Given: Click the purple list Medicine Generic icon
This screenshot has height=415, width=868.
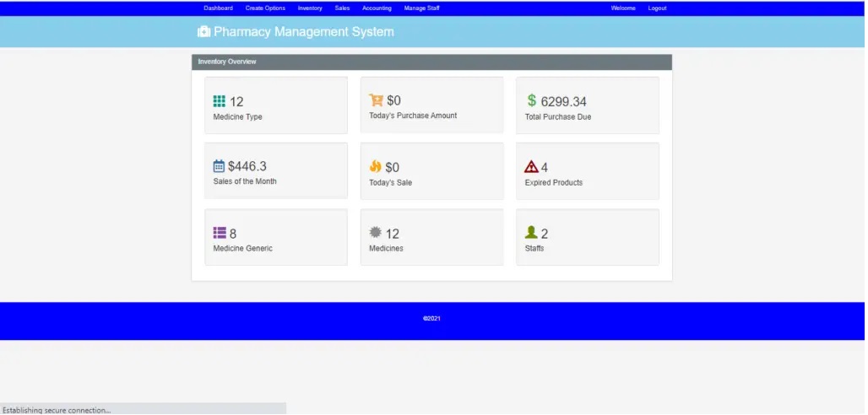Looking at the screenshot, I should click(220, 233).
